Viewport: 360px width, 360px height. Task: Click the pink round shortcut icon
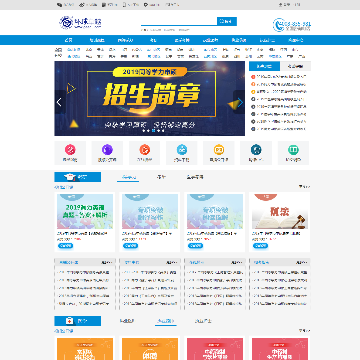[70, 150]
